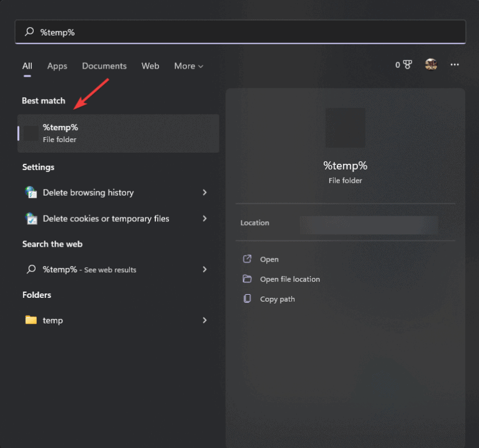Click Open file location
This screenshot has width=479, height=448.
[x=289, y=279]
